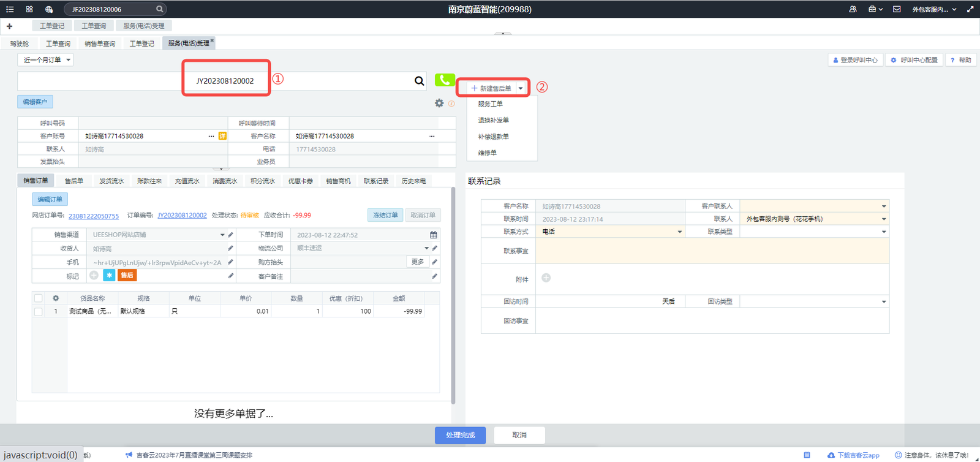Click the pencil edit icon beside sales channel
The height and width of the screenshot is (462, 980).
click(231, 235)
